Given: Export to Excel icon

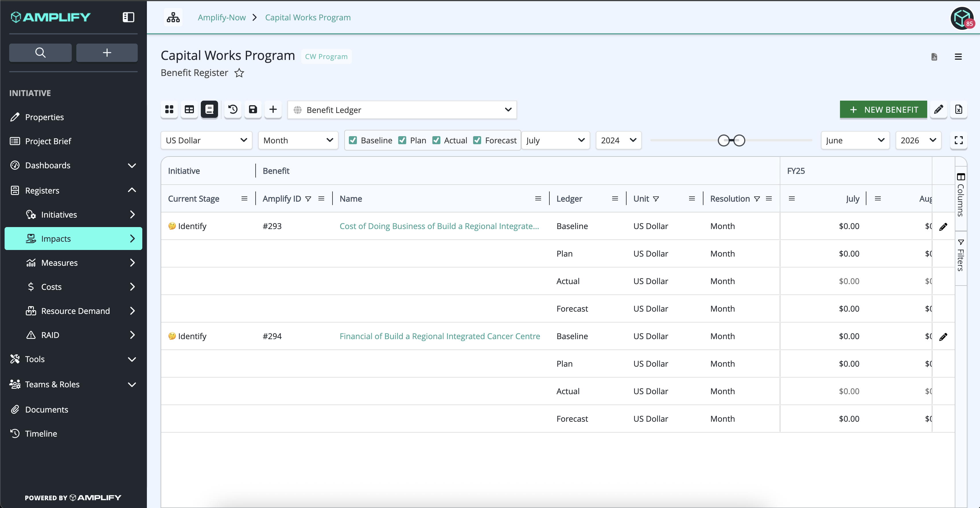Looking at the screenshot, I should (958, 110).
